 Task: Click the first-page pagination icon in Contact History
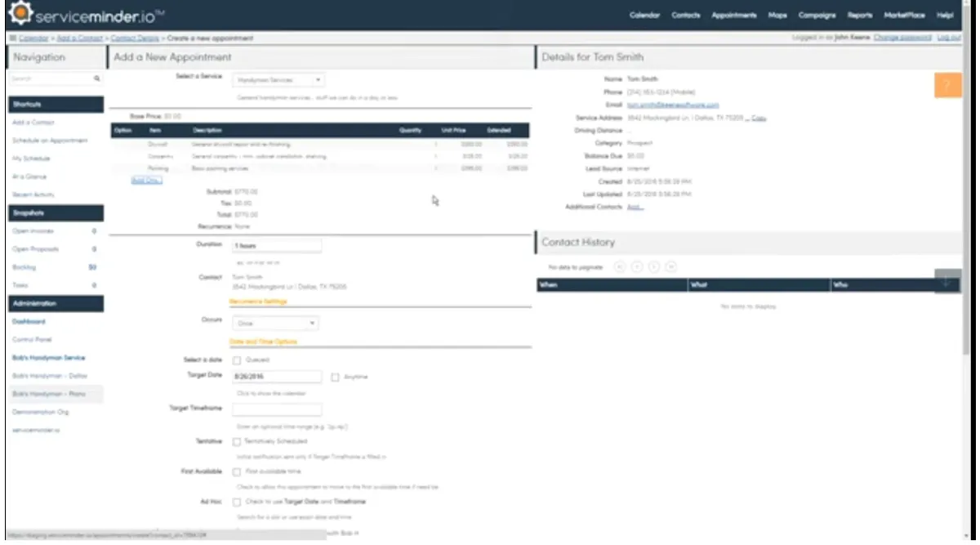pyautogui.click(x=620, y=266)
